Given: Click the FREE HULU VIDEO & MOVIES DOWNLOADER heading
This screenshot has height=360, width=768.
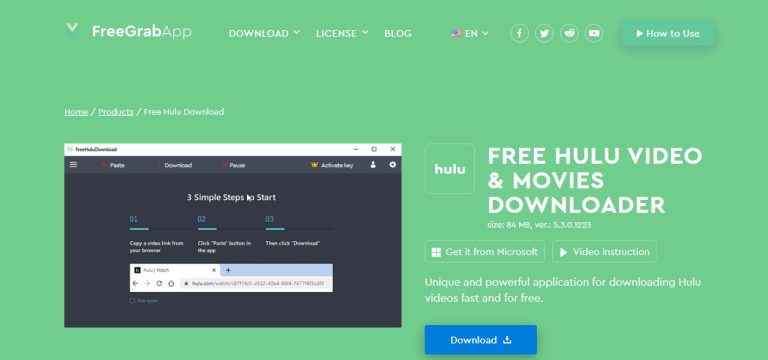Looking at the screenshot, I should 595,181.
